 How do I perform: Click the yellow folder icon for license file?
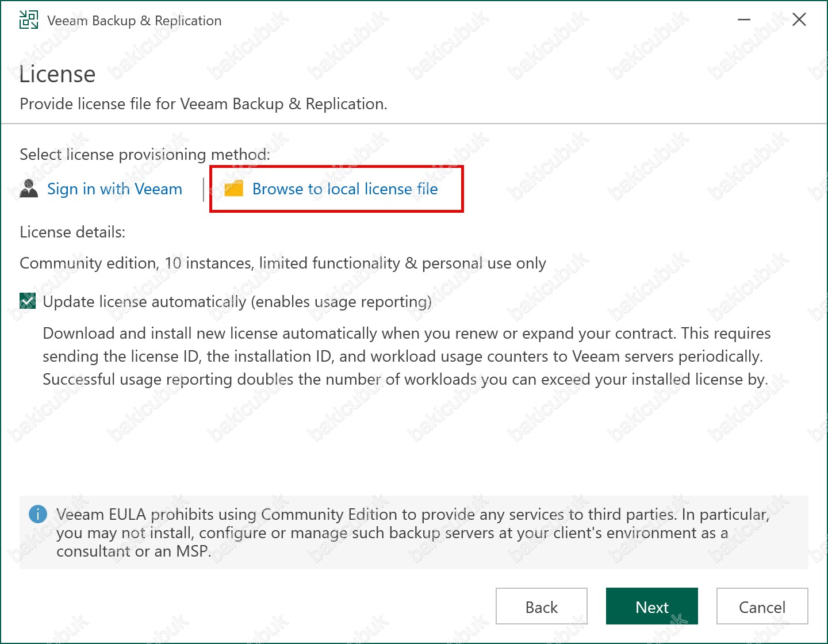pos(233,188)
